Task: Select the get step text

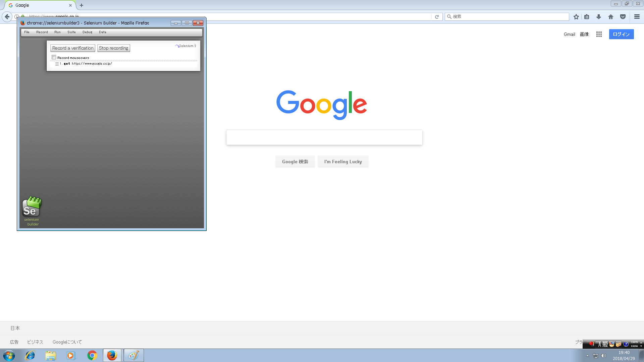Action: (67, 64)
